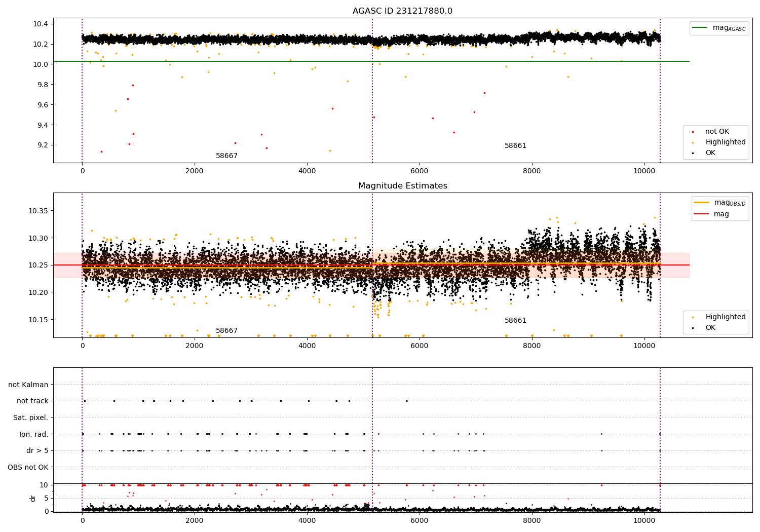Click the 10.35 y-axis tick label

pos(39,211)
